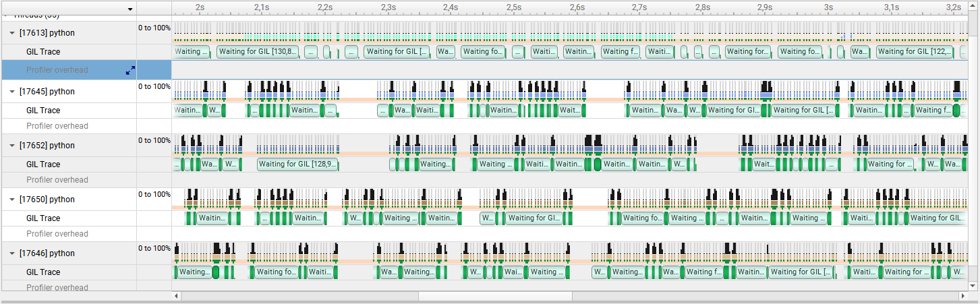The image size is (980, 304).
Task: Click the 3s mark on the time ruler
Action: tap(828, 7)
